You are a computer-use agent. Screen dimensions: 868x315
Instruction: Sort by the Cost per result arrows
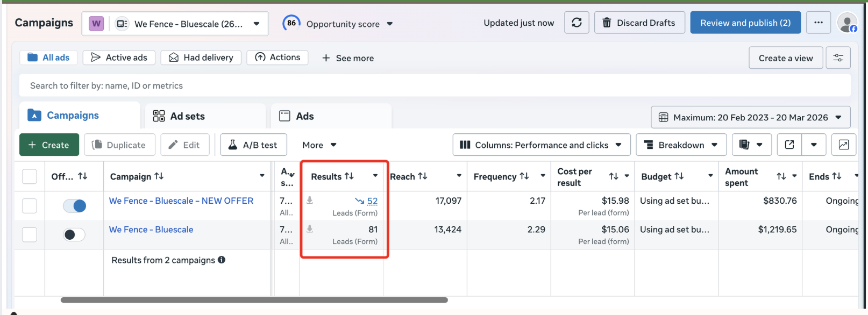(614, 176)
